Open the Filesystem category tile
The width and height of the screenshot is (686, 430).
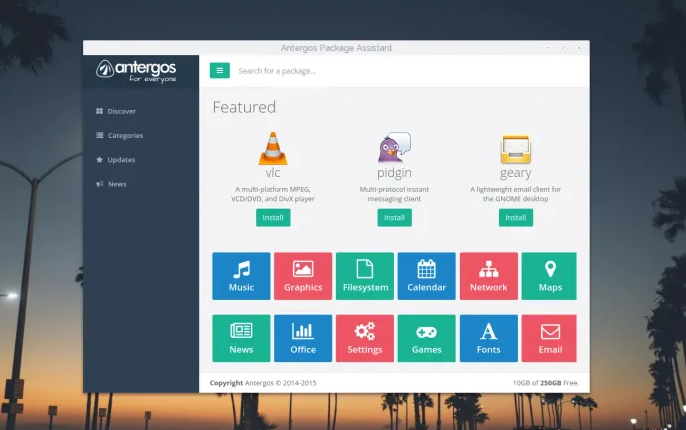(365, 276)
